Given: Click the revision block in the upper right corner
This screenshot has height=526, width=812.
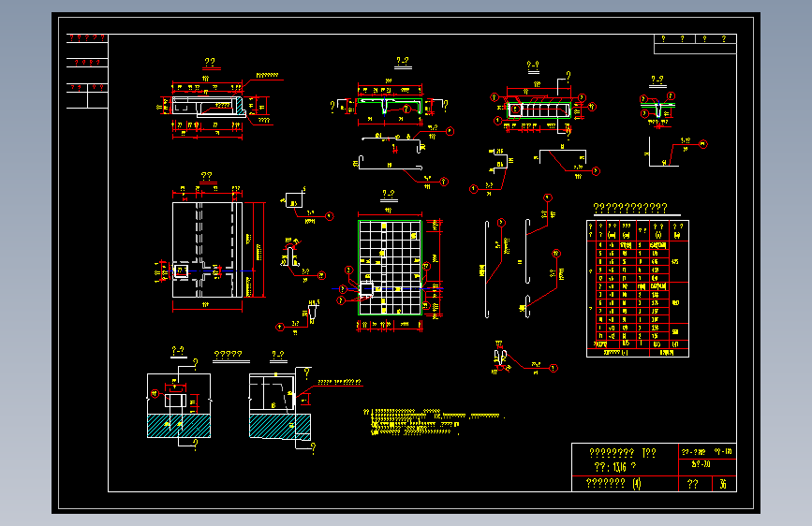Looking at the screenshot, I should tap(695, 44).
